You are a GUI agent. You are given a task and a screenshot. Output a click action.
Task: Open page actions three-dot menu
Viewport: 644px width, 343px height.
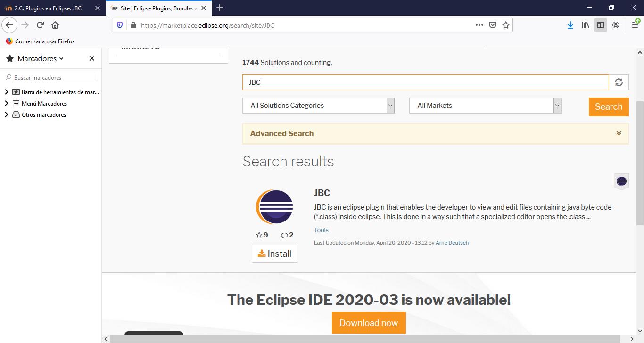(479, 25)
